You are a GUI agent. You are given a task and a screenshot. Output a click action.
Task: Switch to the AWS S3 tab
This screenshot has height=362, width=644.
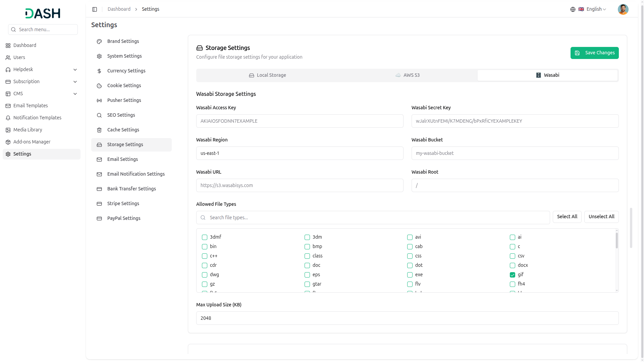point(407,75)
